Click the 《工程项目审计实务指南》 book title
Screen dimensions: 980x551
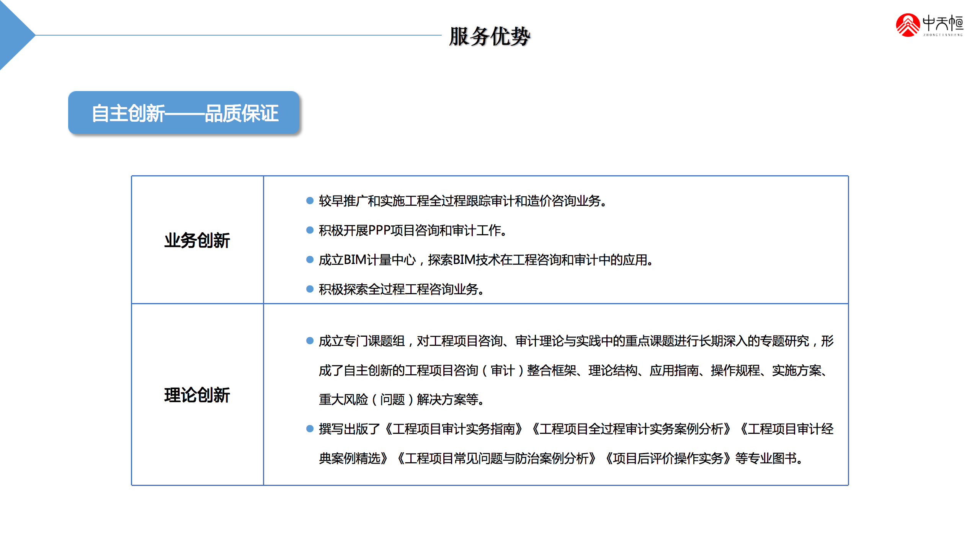[x=454, y=429]
